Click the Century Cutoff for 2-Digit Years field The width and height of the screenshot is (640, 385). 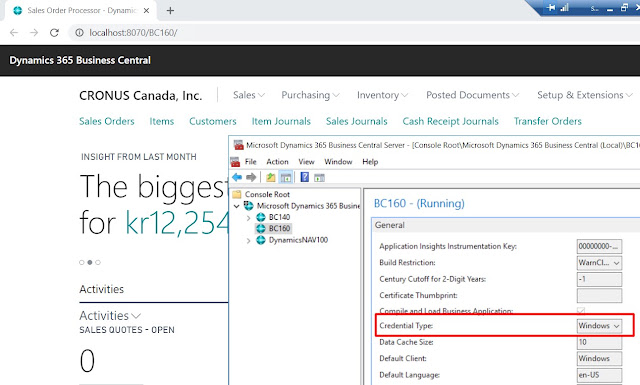pos(599,279)
